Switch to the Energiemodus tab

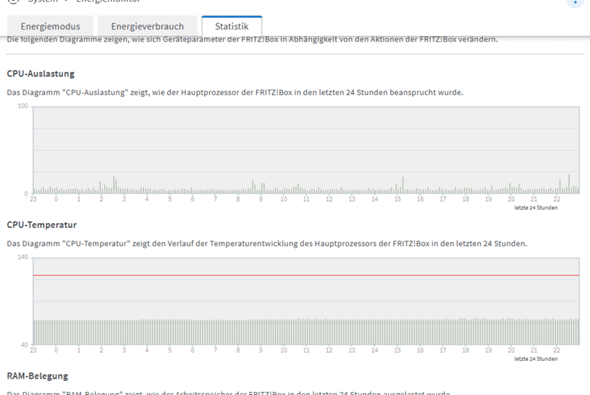(x=50, y=26)
